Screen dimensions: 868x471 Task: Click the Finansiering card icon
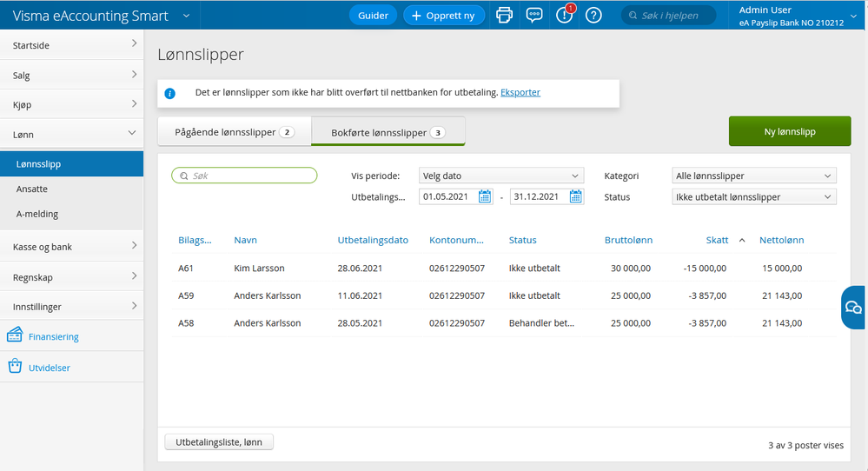coord(15,335)
